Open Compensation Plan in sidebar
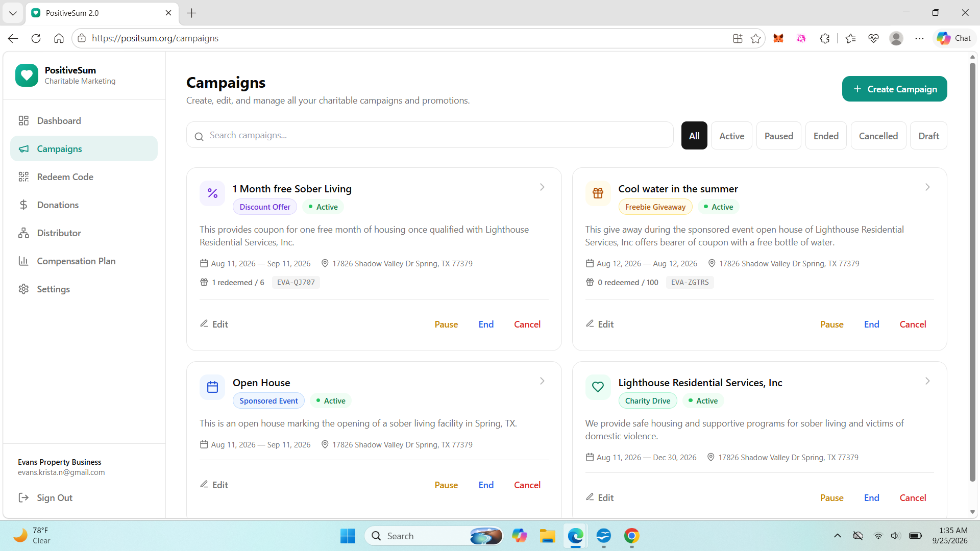The height and width of the screenshot is (551, 980). pyautogui.click(x=84, y=261)
